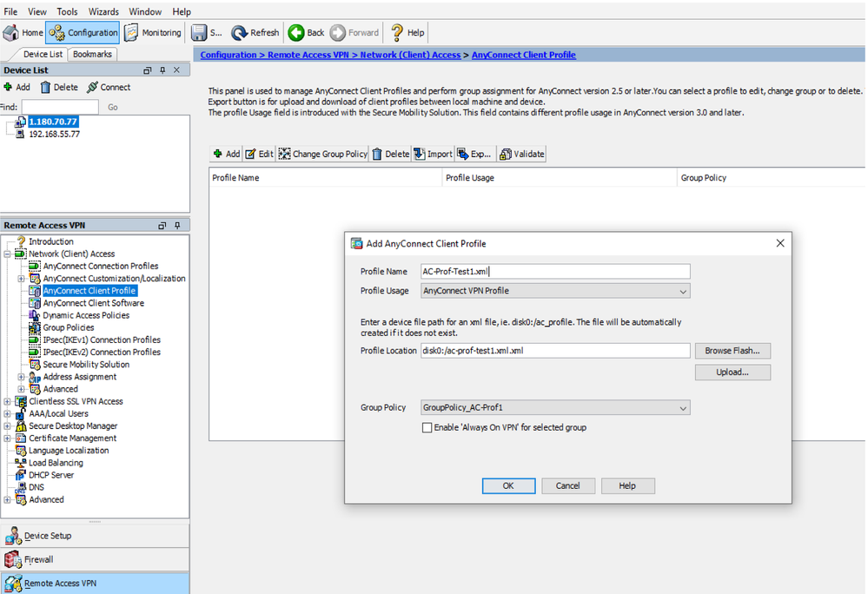Screen dimensions: 868x594
Task: Switch to the Device List tab
Action: [43, 54]
